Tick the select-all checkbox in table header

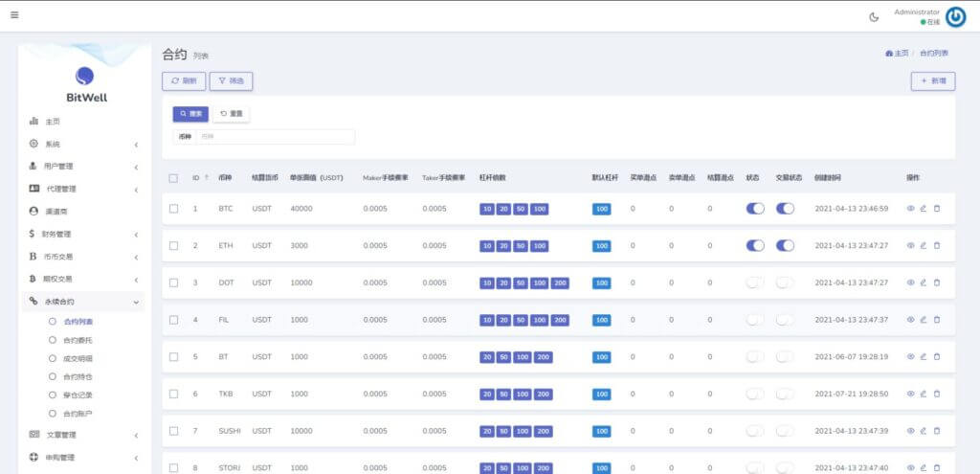click(174, 178)
